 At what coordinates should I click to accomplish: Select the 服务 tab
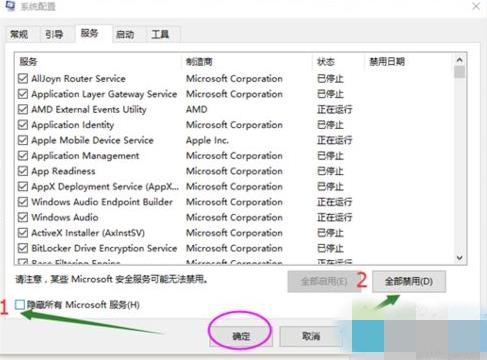click(x=89, y=33)
